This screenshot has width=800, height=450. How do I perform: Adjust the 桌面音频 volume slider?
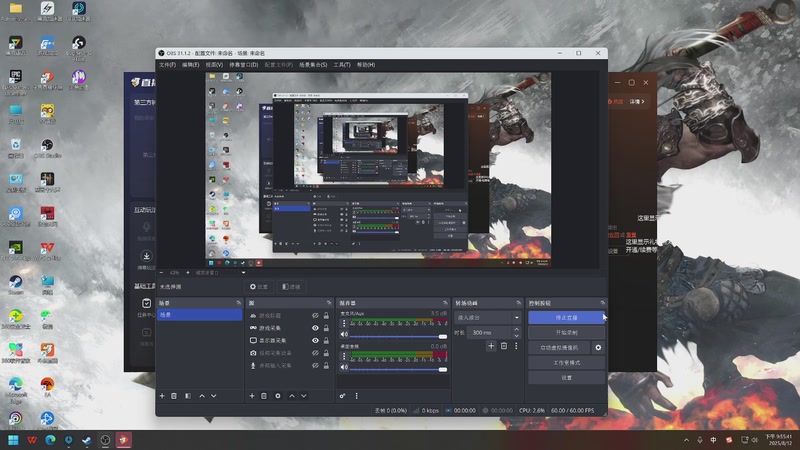398,369
